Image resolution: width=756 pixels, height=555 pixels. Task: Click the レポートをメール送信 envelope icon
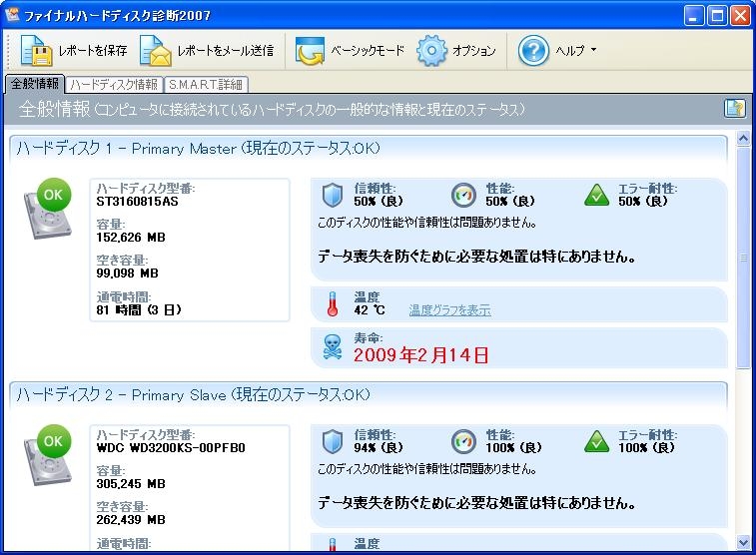pos(155,50)
